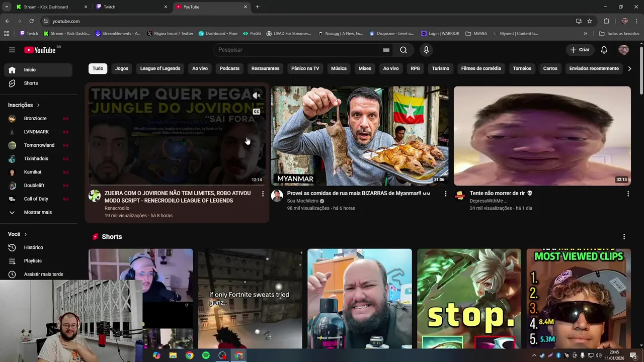
Task: Open the YouTube hamburger guide menu
Action: [12, 50]
